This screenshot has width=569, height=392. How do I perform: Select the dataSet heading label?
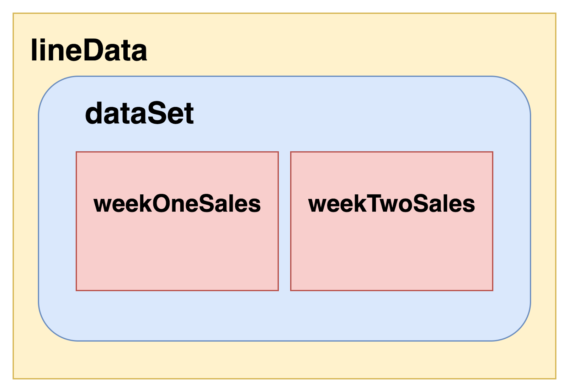pyautogui.click(x=139, y=113)
